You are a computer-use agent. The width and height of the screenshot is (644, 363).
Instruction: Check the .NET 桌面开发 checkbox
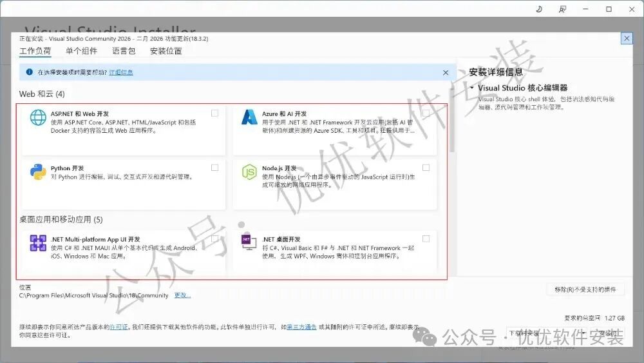pos(426,239)
